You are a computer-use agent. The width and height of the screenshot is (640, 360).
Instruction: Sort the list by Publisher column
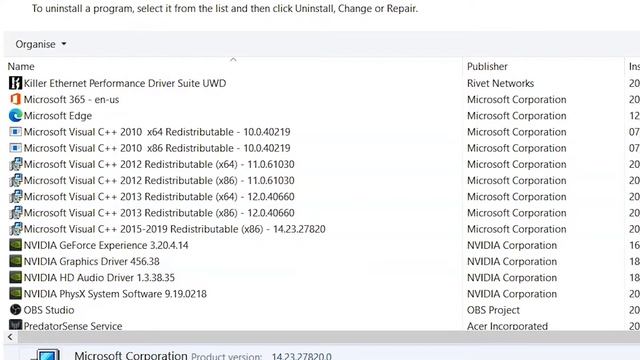pos(487,67)
